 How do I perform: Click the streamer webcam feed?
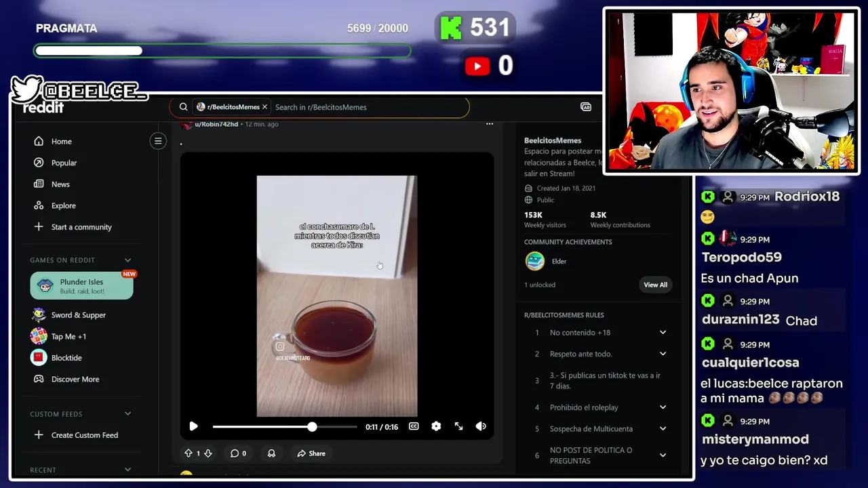click(732, 91)
